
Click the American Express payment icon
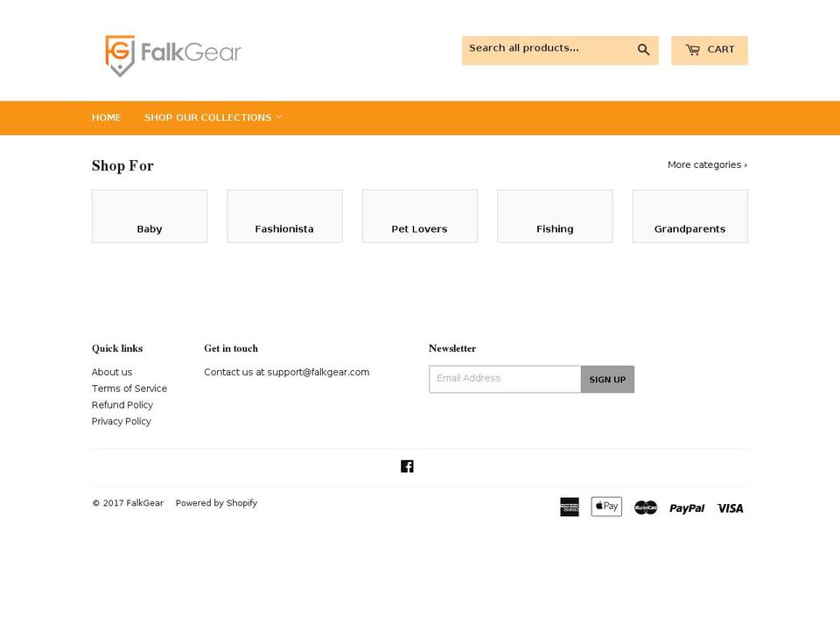coord(570,507)
